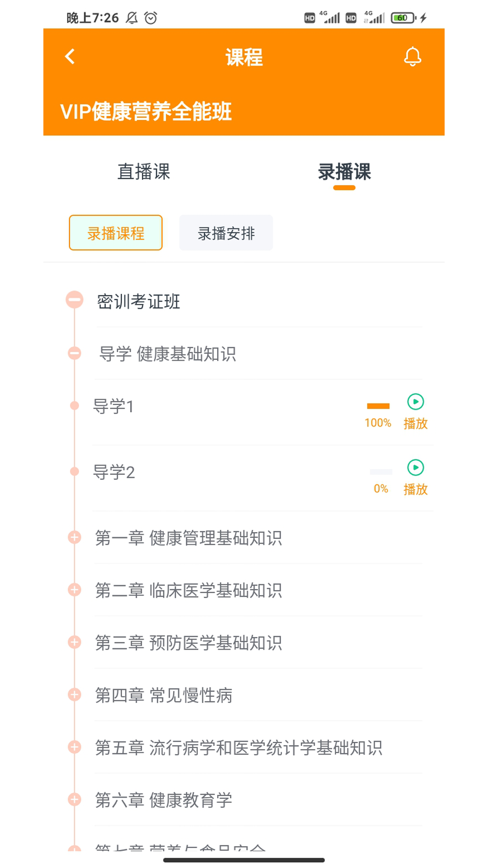Select the 录播课程 filter button

(x=116, y=233)
